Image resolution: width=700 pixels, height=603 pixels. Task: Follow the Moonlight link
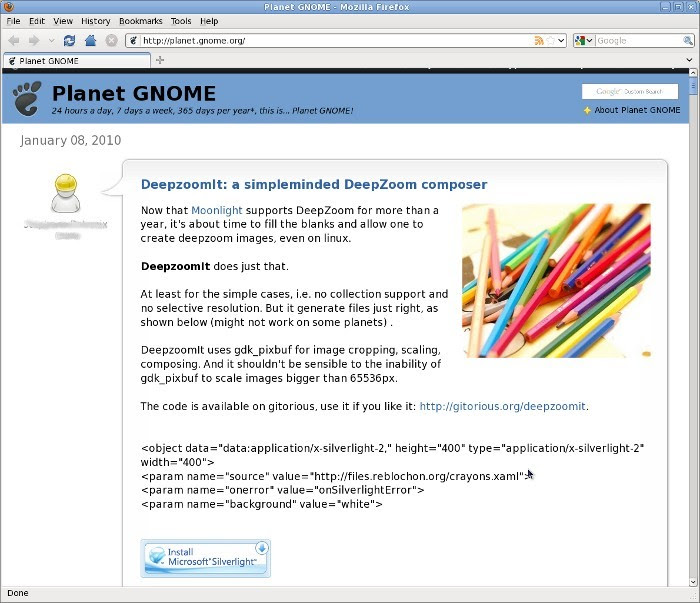(x=217, y=210)
